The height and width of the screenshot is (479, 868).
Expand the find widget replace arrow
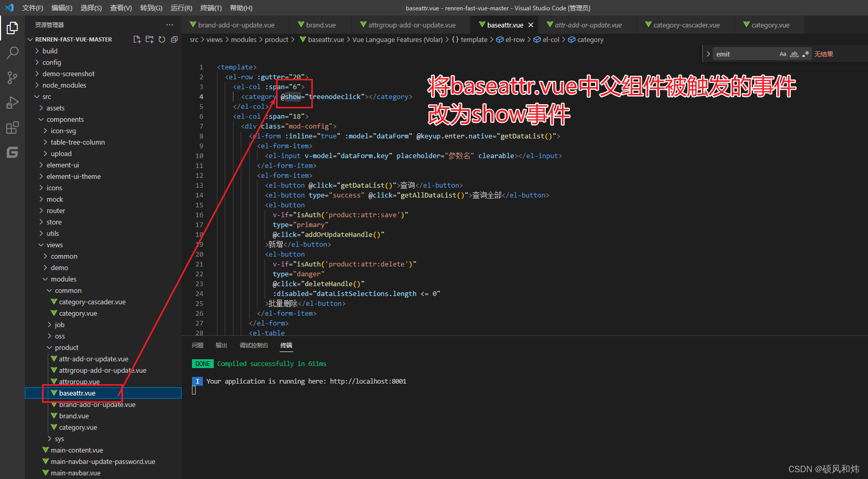pyautogui.click(x=708, y=54)
